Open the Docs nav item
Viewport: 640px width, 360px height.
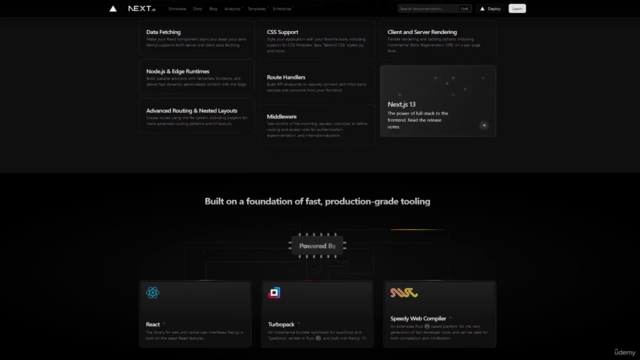click(198, 9)
